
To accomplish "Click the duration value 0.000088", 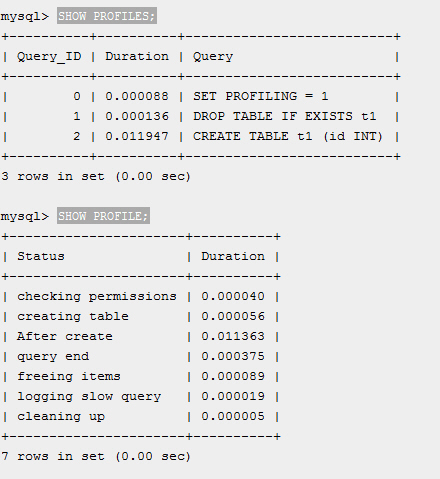I will pos(137,96).
